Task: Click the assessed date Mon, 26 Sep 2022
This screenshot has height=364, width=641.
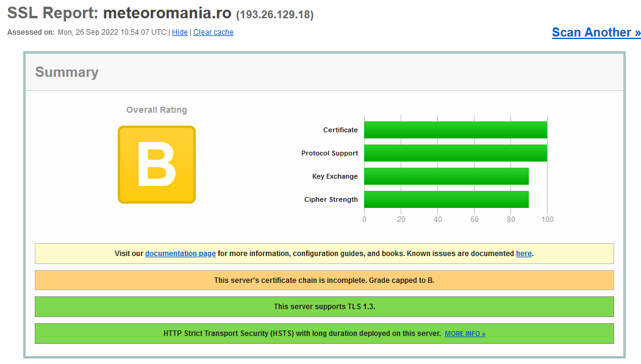Action: tap(88, 32)
